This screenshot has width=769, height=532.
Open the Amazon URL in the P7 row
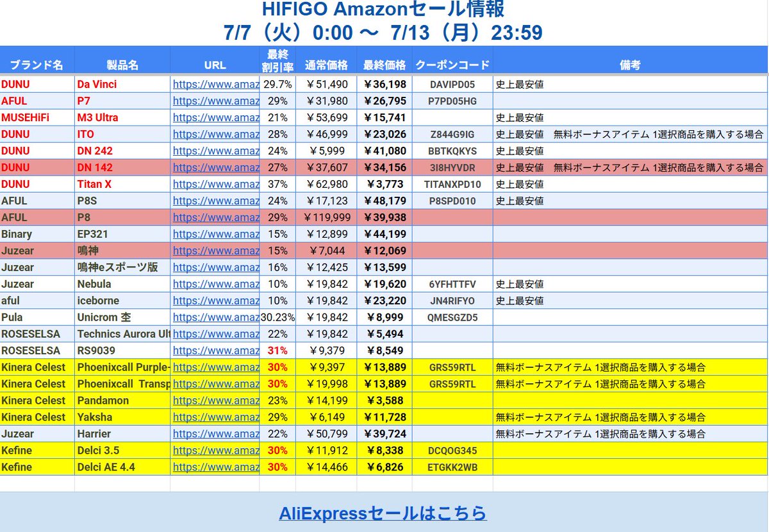pos(216,101)
